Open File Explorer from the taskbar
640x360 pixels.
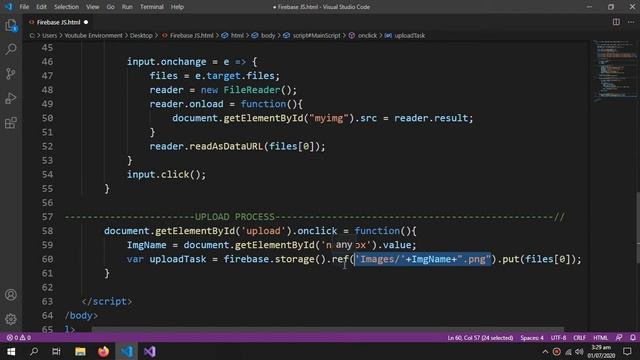coord(80,351)
